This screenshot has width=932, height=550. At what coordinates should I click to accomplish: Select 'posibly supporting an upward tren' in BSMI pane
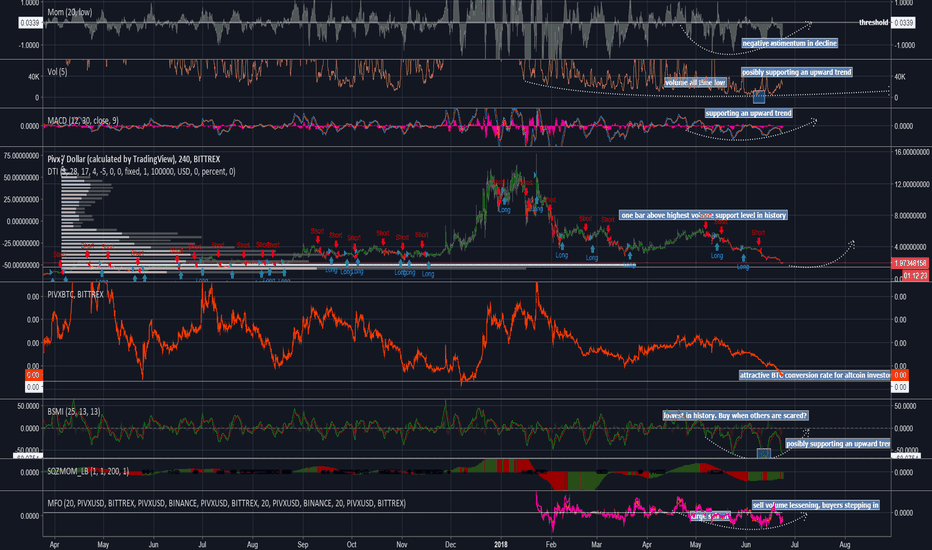[x=837, y=444]
